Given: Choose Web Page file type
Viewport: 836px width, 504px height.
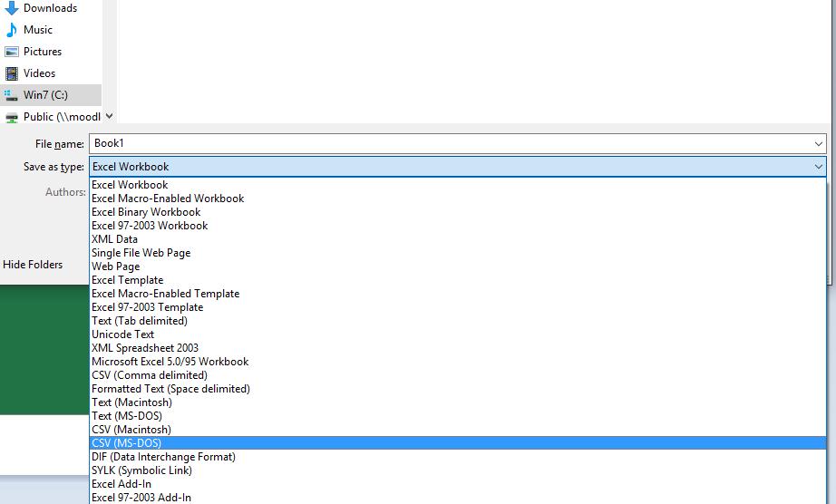Looking at the screenshot, I should (x=458, y=267).
